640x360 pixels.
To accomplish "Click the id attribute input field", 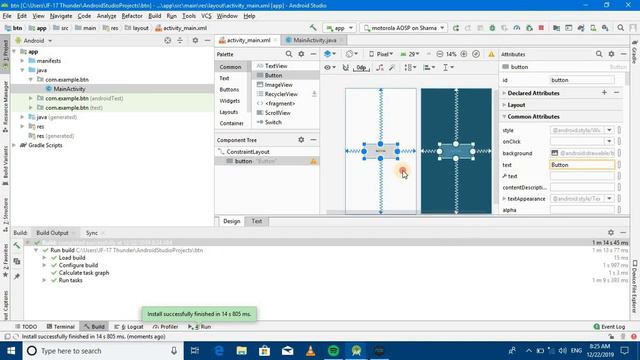I will pos(582,80).
